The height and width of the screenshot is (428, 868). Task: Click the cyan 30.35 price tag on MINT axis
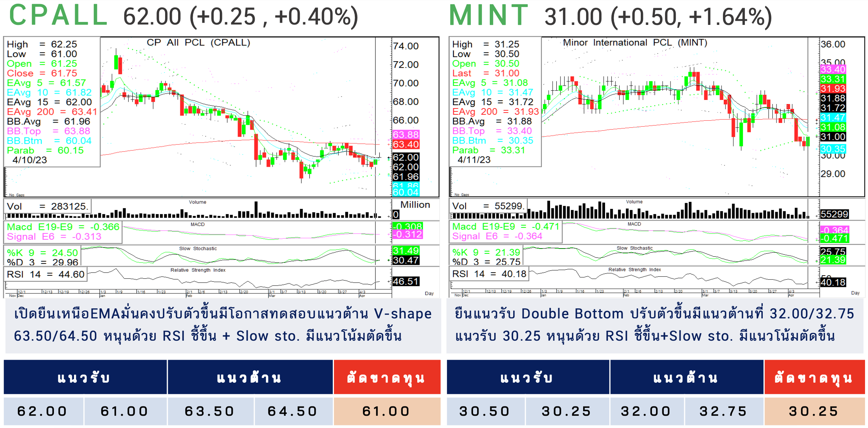pyautogui.click(x=833, y=149)
